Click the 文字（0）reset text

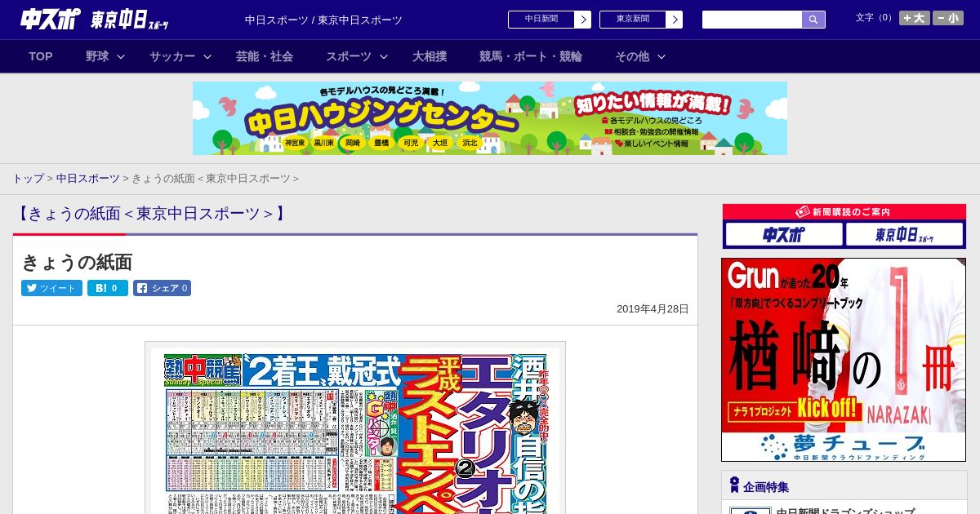[x=875, y=18]
